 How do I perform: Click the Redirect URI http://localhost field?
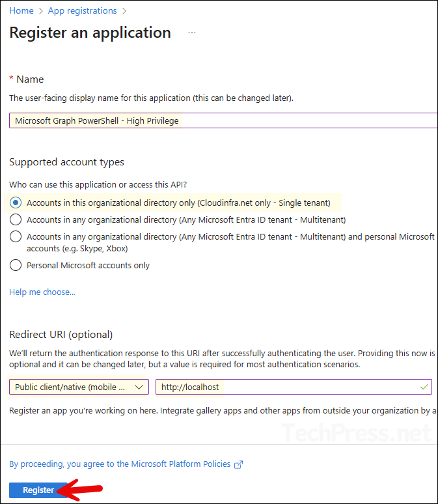click(x=286, y=387)
